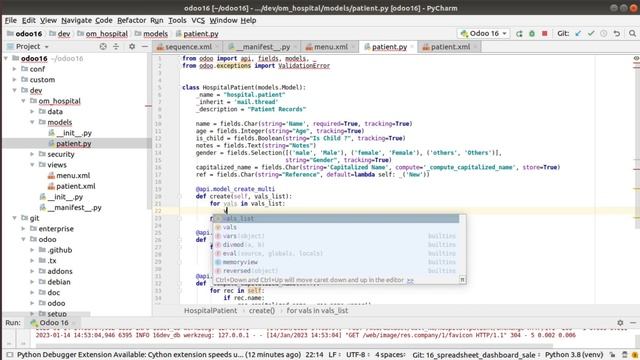This screenshot has height=360, width=640.
Task: Click HospitalPatient in the editor breadcrumb
Action: (x=210, y=311)
